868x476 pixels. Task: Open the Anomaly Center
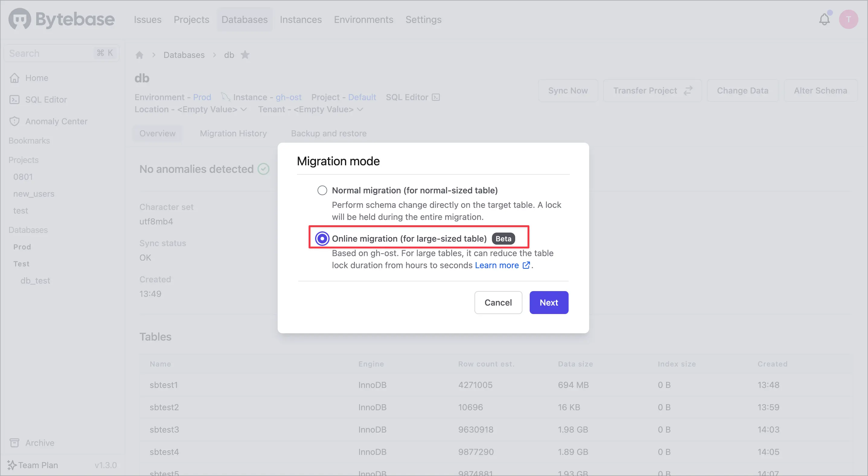[x=15, y=121]
